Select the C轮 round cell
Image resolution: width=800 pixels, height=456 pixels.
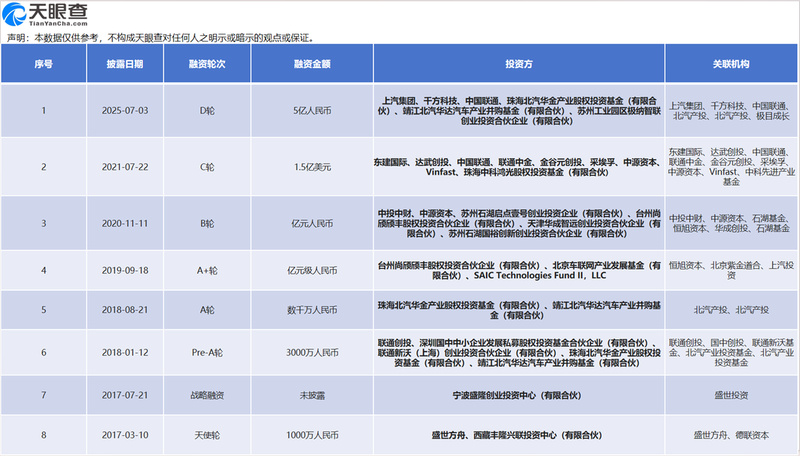pyautogui.click(x=207, y=167)
